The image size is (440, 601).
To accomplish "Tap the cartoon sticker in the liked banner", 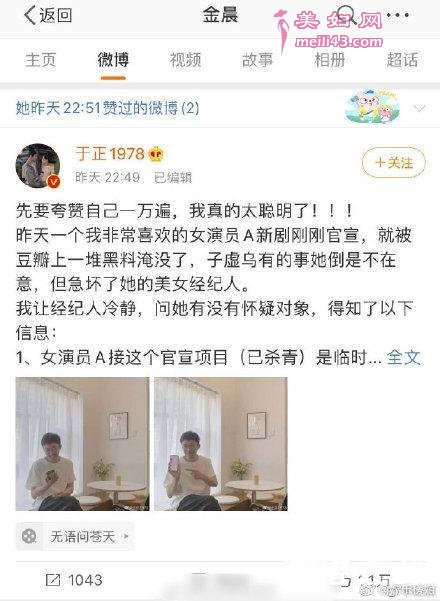I will pyautogui.click(x=372, y=108).
